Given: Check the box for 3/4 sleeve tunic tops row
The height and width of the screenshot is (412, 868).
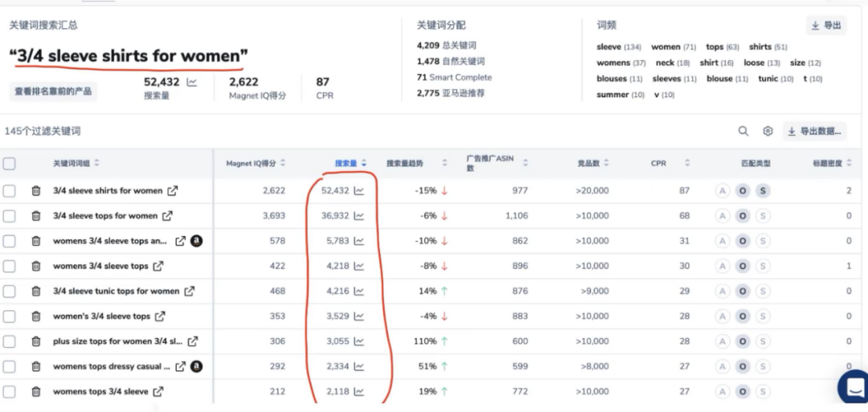Looking at the screenshot, I should [10, 291].
